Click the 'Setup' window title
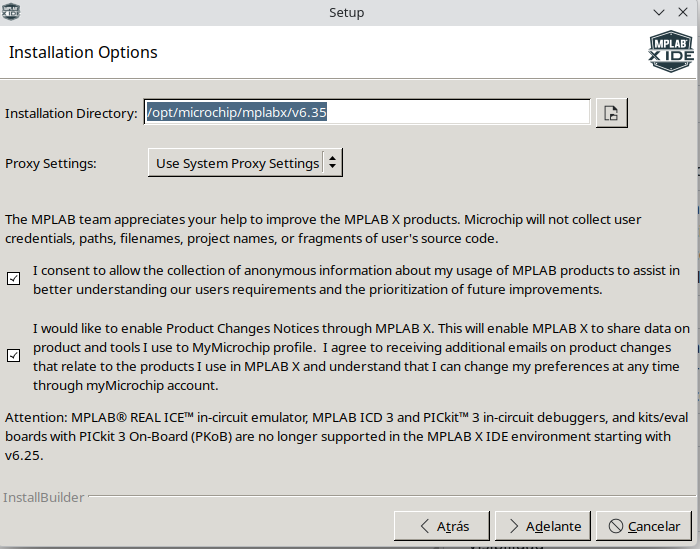The image size is (700, 549). point(346,12)
